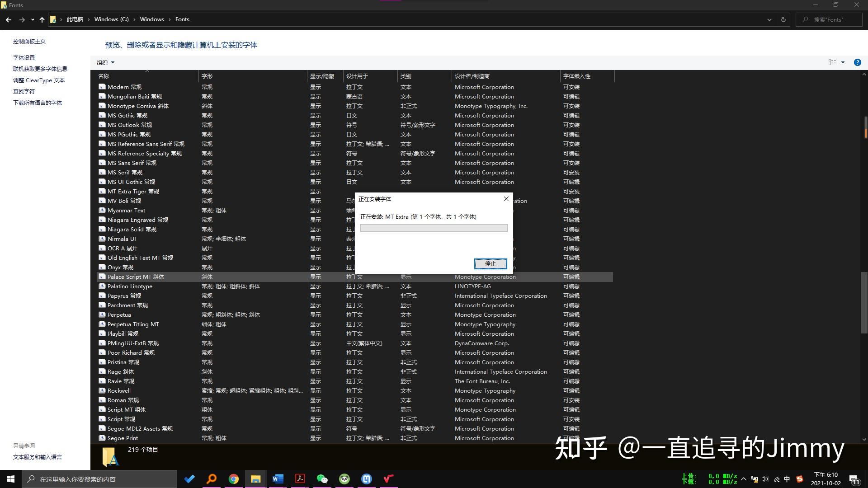
Task: Click the 停止 button in install dialog
Action: [x=490, y=263]
